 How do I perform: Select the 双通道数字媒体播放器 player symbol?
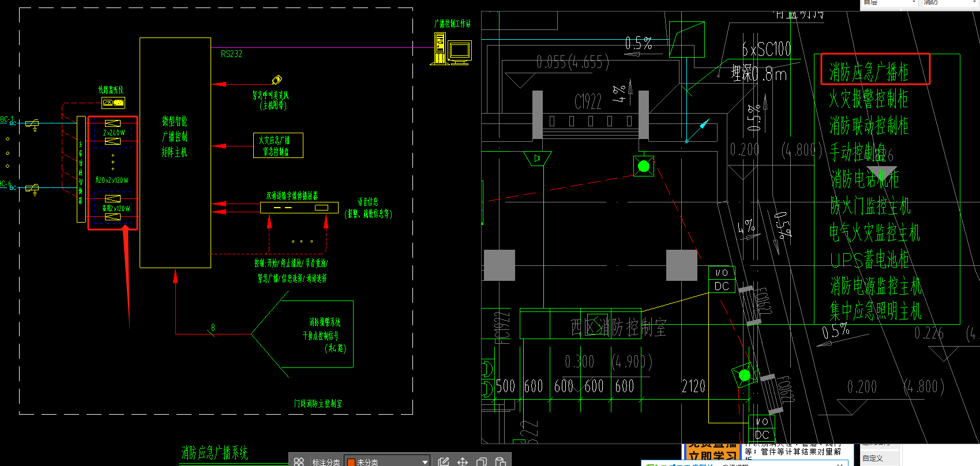[299, 207]
